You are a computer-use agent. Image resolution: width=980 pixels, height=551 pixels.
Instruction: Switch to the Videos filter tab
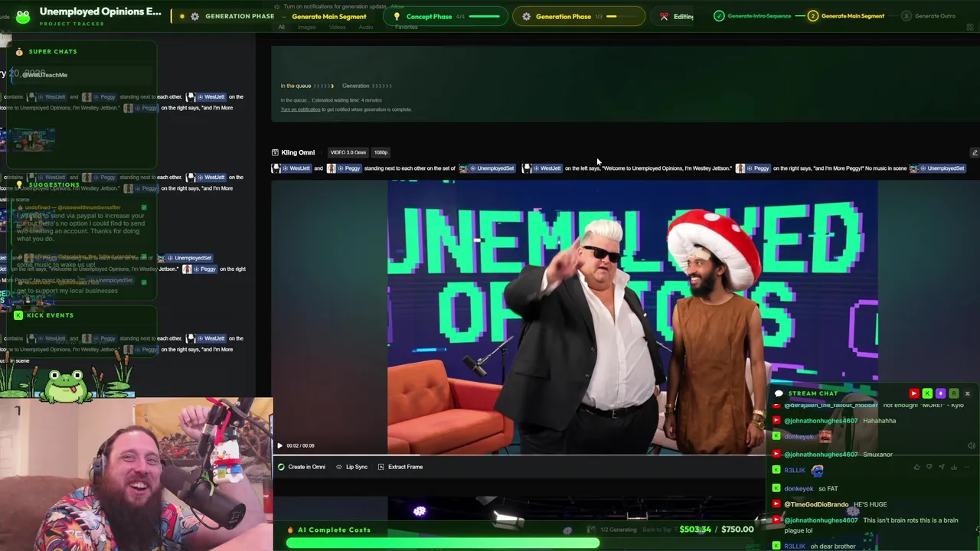[x=337, y=27]
